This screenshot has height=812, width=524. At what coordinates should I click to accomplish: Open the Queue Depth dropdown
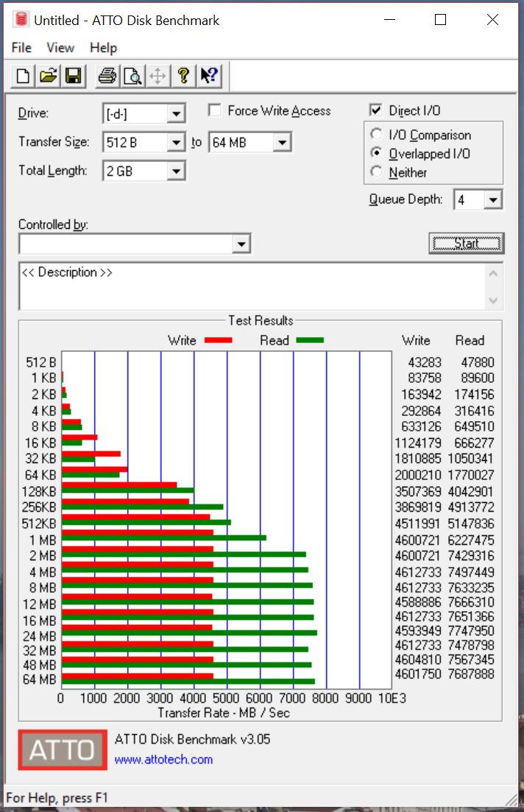click(493, 200)
